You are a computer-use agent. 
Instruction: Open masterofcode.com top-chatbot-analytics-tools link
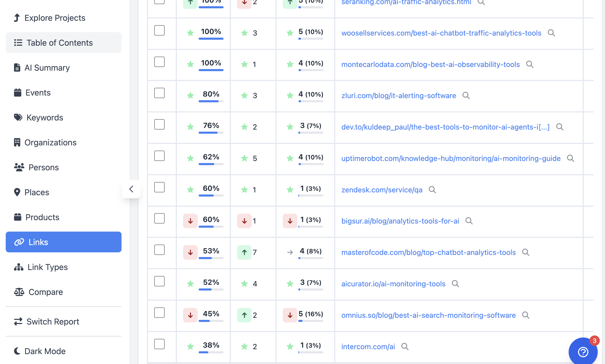pos(428,252)
